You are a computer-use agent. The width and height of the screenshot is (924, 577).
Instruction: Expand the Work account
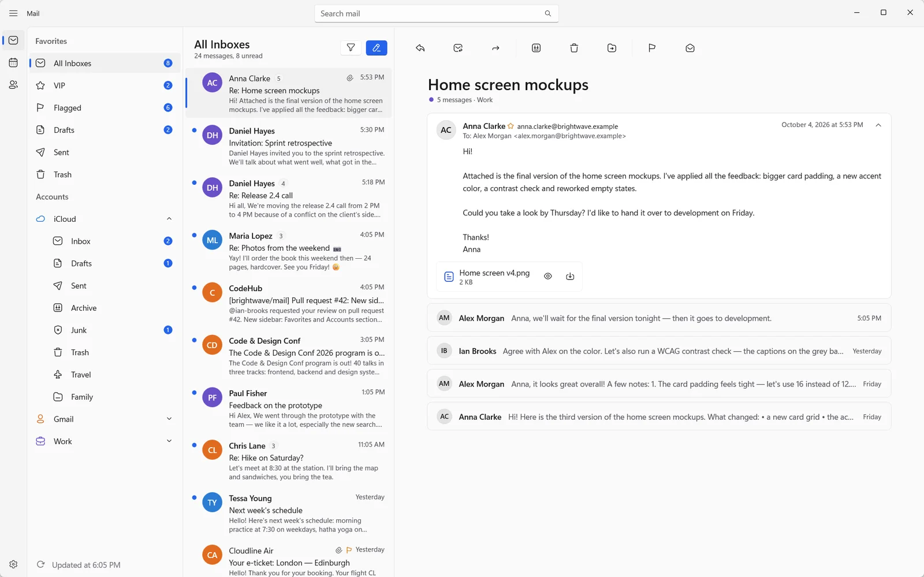pos(169,441)
